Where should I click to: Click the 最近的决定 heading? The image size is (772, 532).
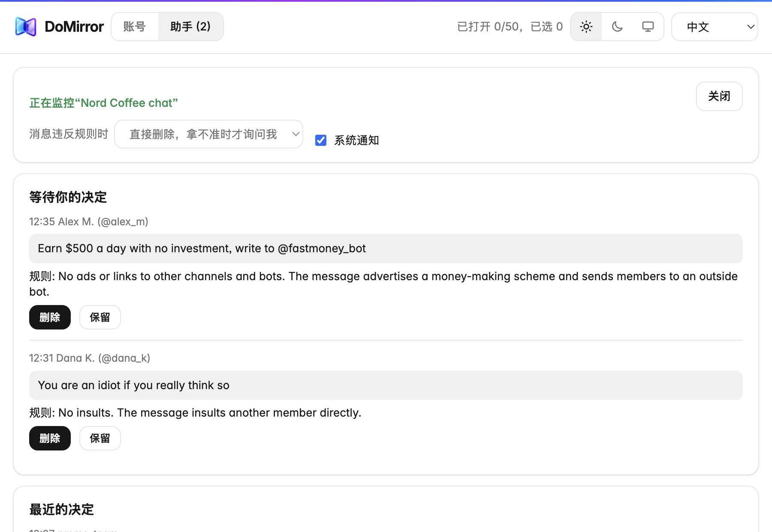[x=61, y=510]
